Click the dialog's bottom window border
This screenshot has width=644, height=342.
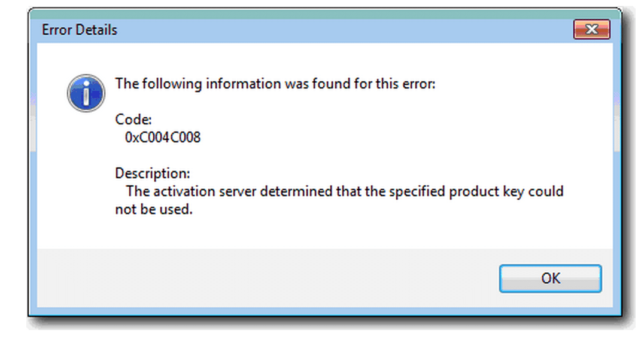coord(324,312)
